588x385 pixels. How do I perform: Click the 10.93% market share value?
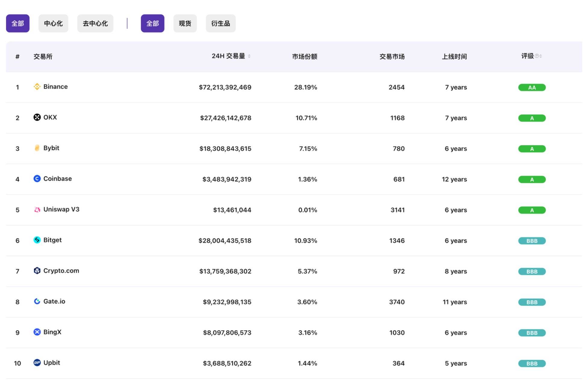click(x=306, y=241)
